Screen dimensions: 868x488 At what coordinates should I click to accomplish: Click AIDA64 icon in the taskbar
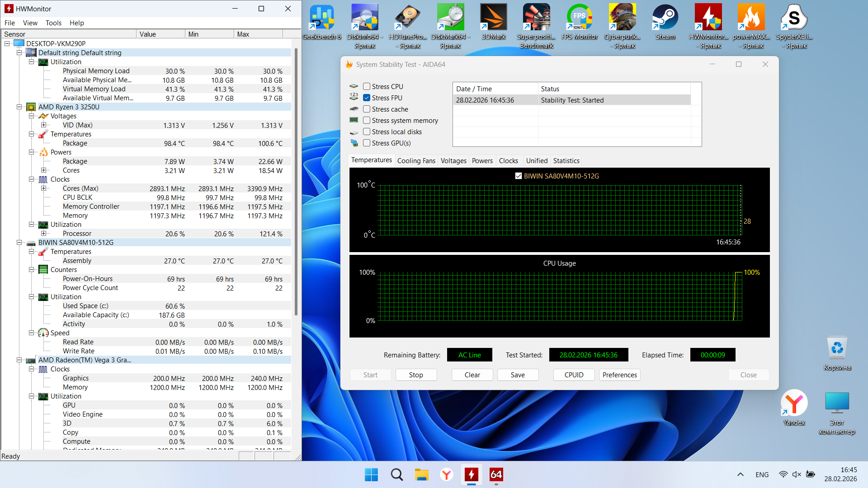(496, 474)
